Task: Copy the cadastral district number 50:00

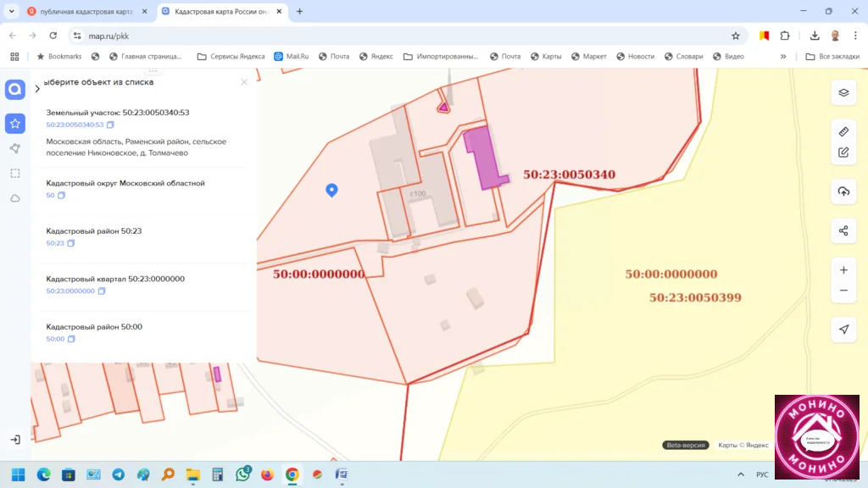Action: point(71,339)
